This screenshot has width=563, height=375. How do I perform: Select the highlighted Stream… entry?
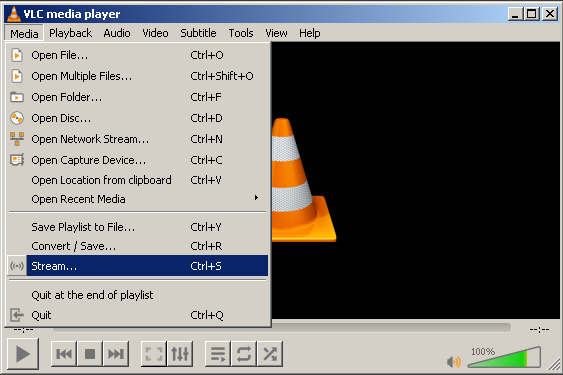[138, 266]
